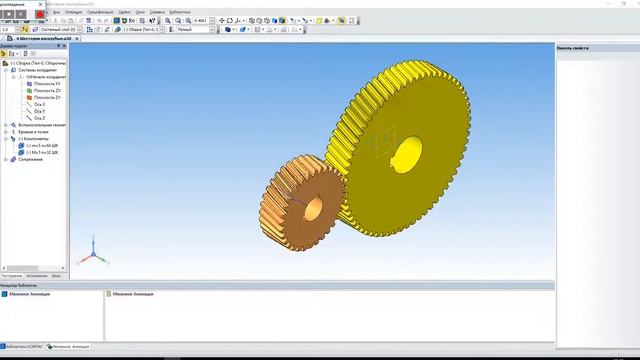Screen dimensions: 640x360
Task: Switch to the Исполнения tab
Action: pos(37,276)
